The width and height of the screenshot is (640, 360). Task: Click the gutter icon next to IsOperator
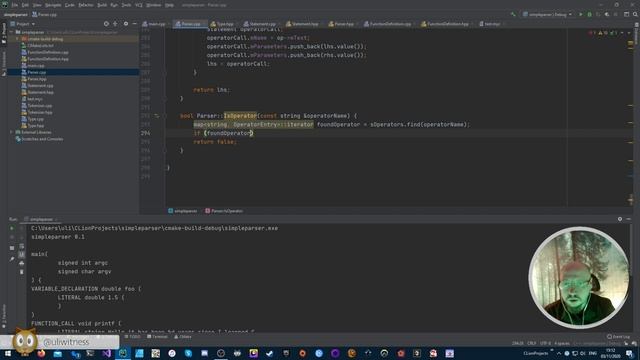(x=156, y=116)
